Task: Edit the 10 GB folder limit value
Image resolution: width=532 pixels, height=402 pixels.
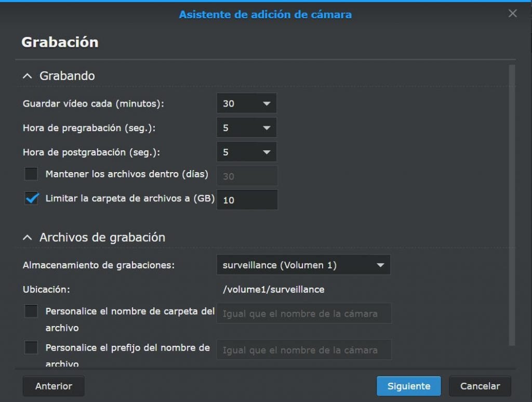Action: (x=247, y=200)
